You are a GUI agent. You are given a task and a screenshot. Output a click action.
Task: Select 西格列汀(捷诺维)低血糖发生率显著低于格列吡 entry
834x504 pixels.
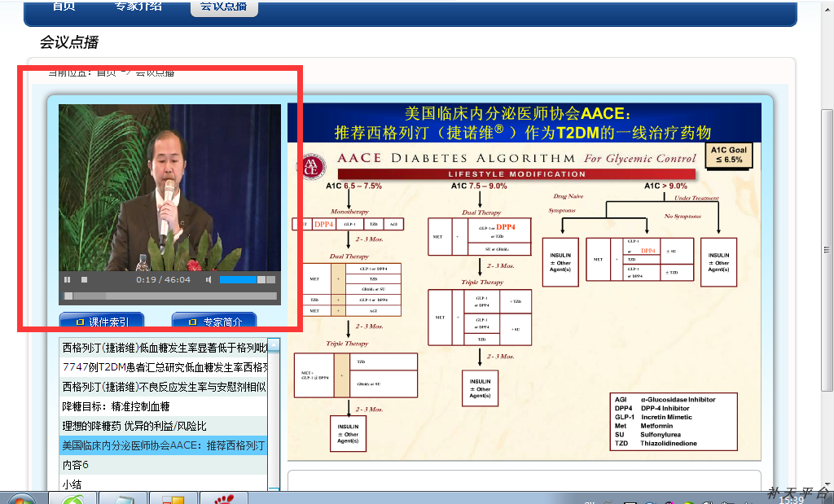pos(163,348)
